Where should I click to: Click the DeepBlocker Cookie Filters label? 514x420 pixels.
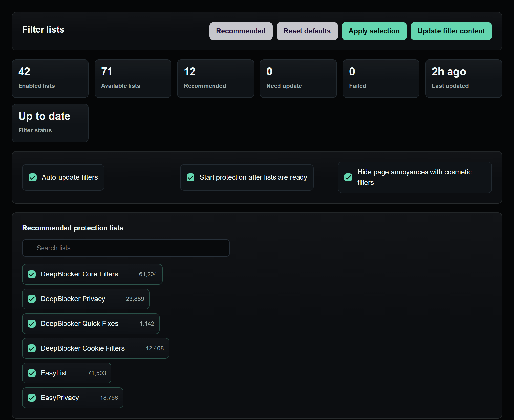83,348
